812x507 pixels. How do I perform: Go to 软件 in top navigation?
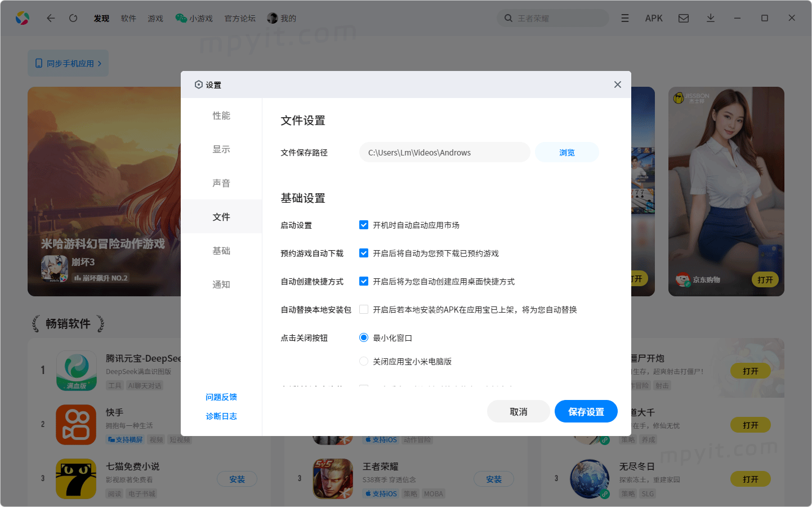(128, 18)
